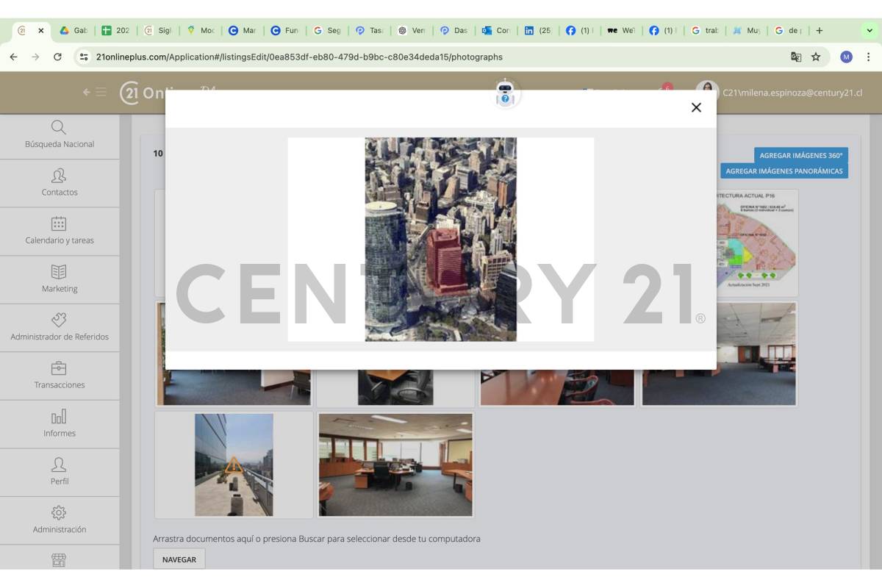Open a new browser tab
This screenshot has width=882, height=588.
click(820, 31)
